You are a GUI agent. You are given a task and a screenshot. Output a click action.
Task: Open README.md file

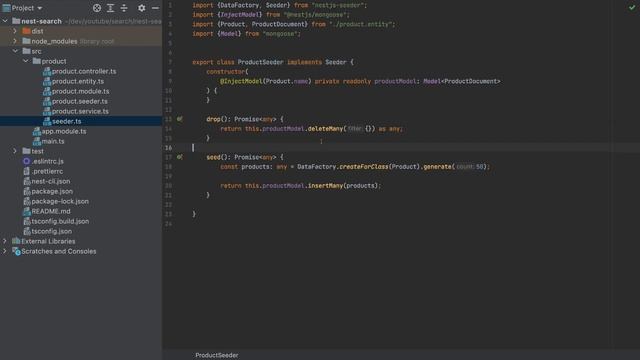51,211
